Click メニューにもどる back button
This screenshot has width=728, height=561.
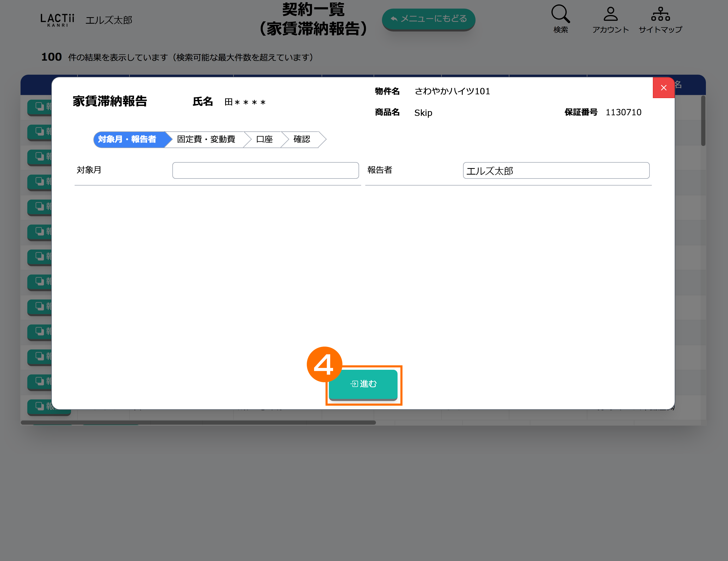coord(428,19)
